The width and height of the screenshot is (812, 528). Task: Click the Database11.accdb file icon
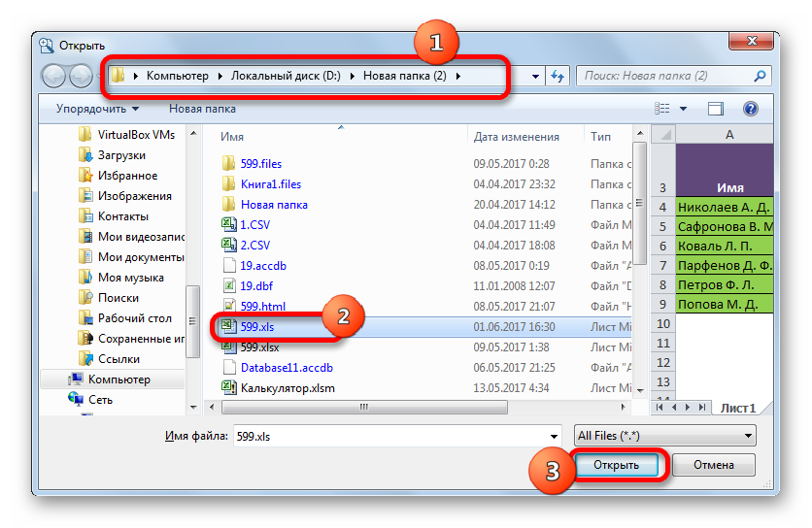(x=229, y=367)
